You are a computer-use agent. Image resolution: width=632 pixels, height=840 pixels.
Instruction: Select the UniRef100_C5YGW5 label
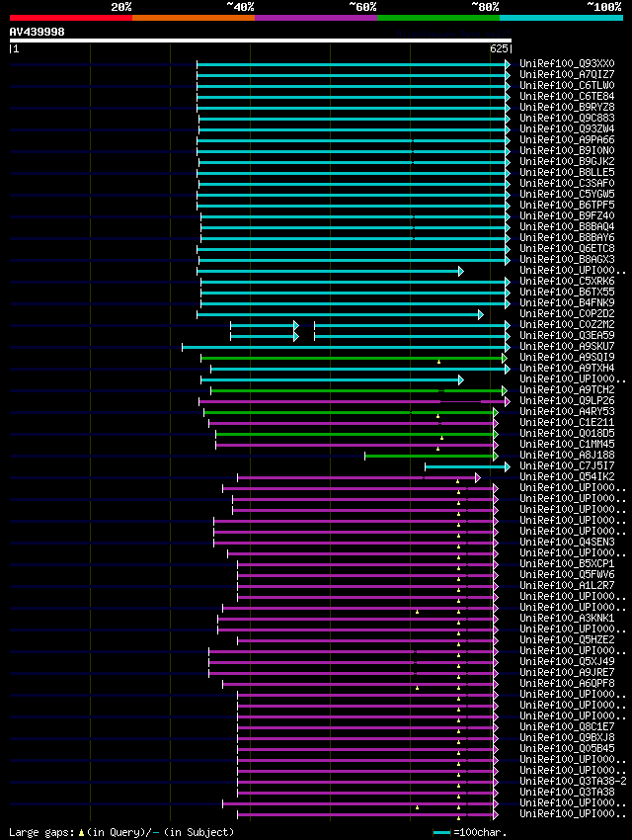click(567, 194)
